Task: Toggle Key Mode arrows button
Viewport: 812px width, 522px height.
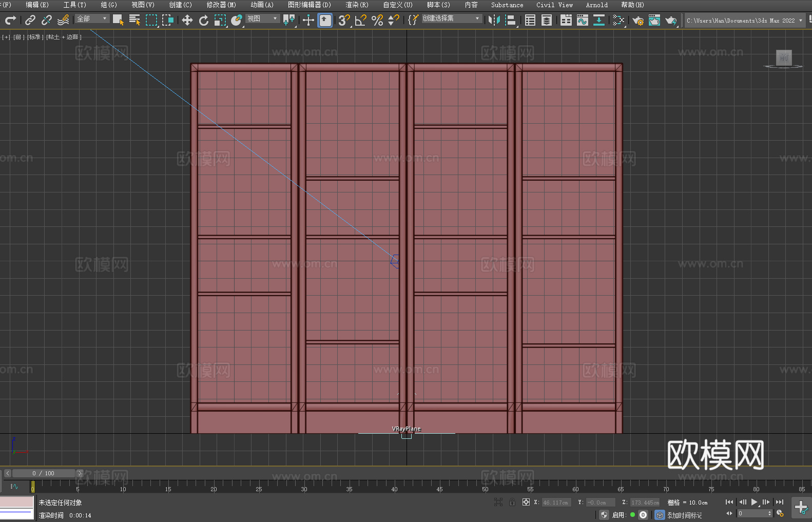Action: click(729, 513)
